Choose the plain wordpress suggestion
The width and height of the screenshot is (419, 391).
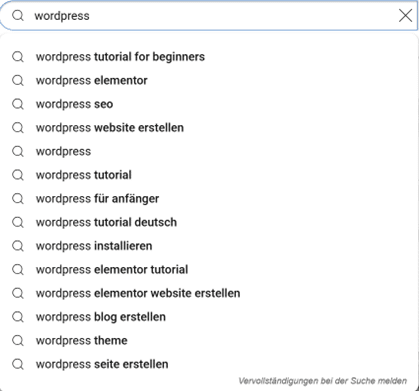(x=209, y=151)
